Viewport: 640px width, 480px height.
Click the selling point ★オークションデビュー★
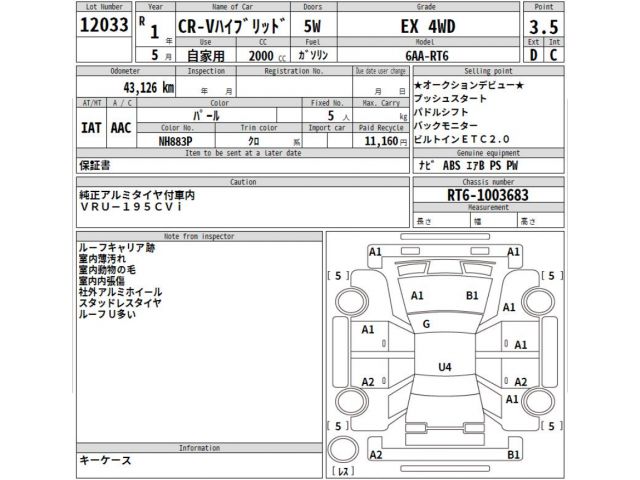[468, 85]
